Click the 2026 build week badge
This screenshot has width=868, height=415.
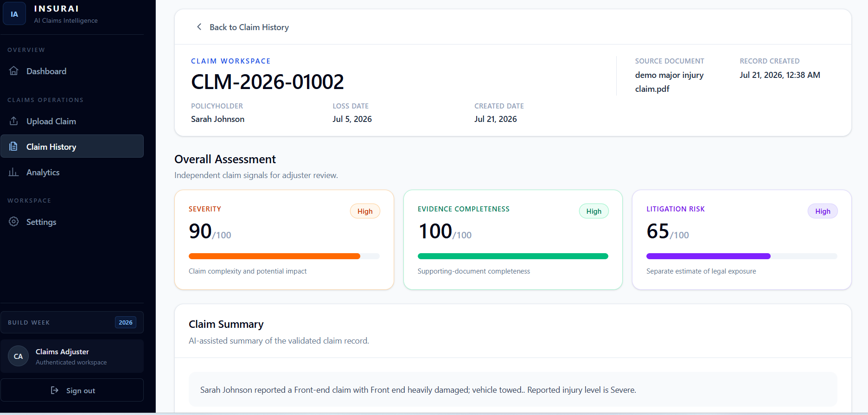126,322
